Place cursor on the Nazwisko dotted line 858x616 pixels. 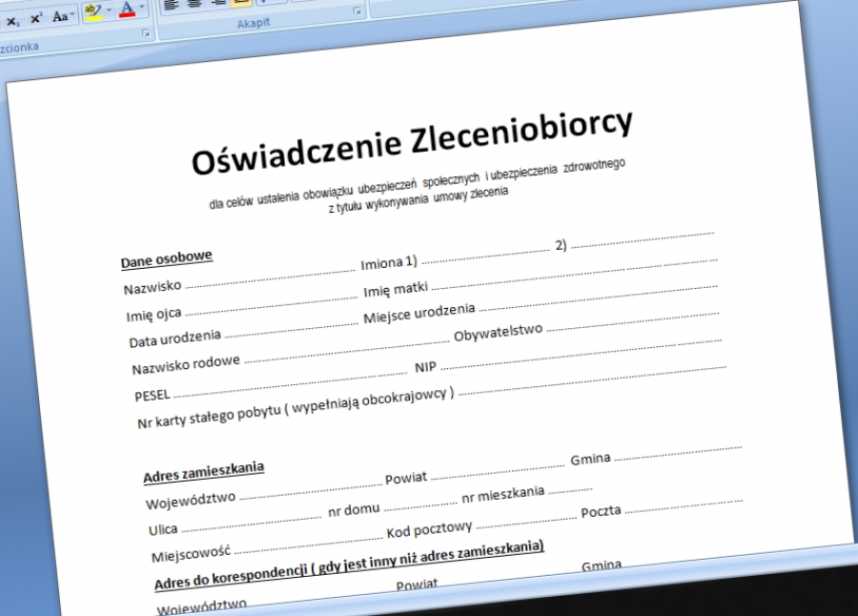tap(269, 277)
